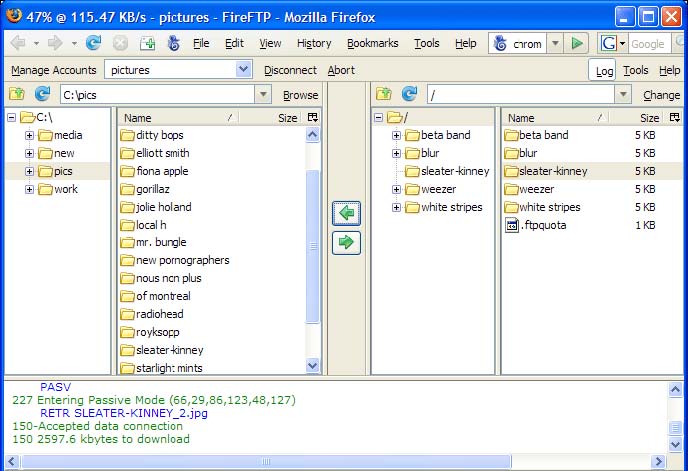
Task: Go up one remote directory folder icon
Action: 383,94
